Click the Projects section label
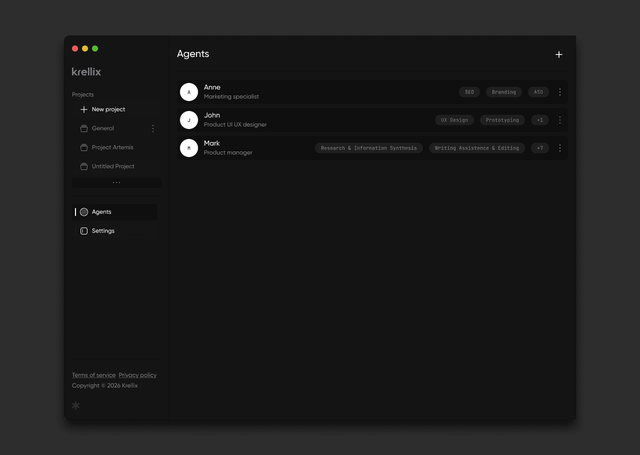640x455 pixels. [x=83, y=94]
